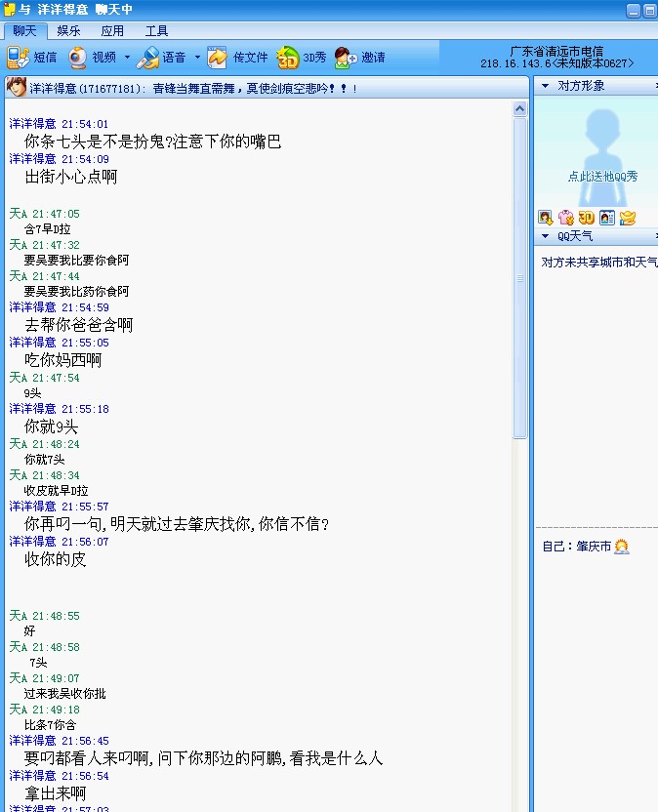Click the 邀请 invite contact icon
658x812 pixels.
(x=346, y=58)
